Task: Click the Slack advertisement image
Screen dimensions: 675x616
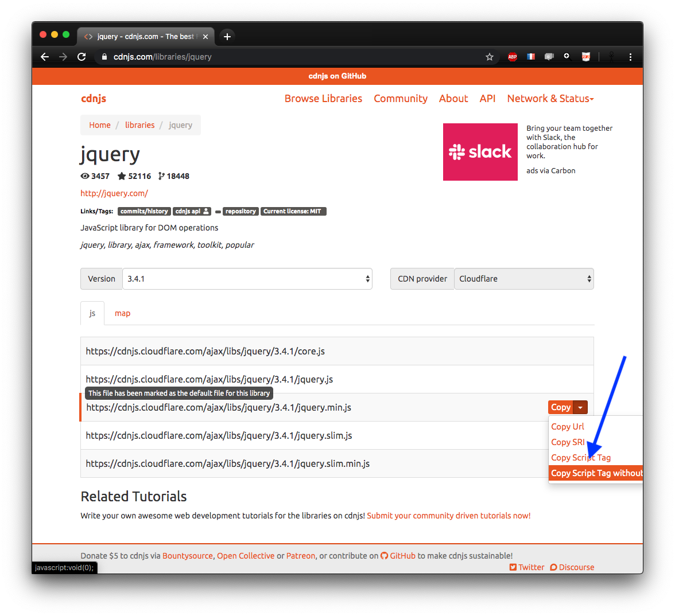Action: (480, 152)
